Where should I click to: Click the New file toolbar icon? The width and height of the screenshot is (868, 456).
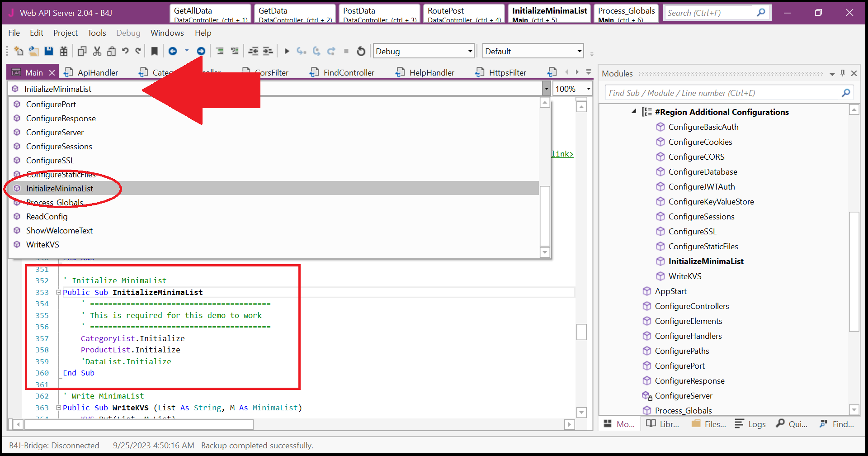click(19, 51)
